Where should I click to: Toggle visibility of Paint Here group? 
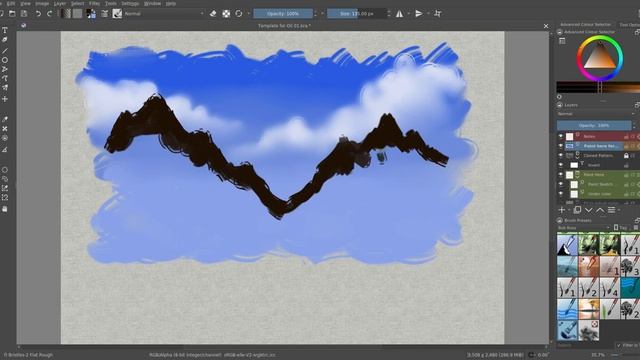coord(560,175)
